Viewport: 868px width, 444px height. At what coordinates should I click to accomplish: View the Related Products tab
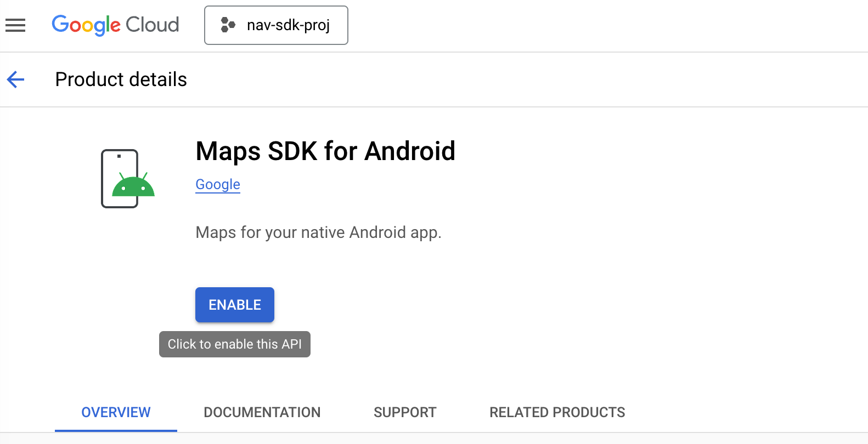point(557,412)
